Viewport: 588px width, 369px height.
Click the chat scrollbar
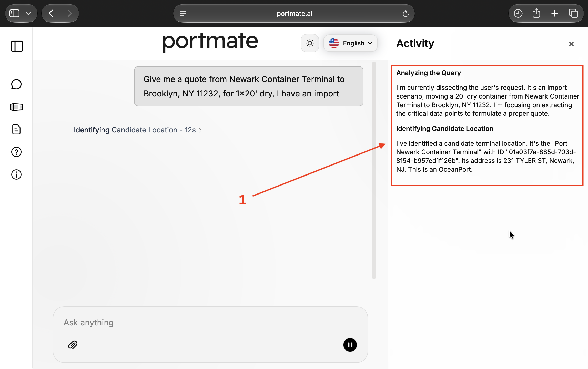[374, 170]
